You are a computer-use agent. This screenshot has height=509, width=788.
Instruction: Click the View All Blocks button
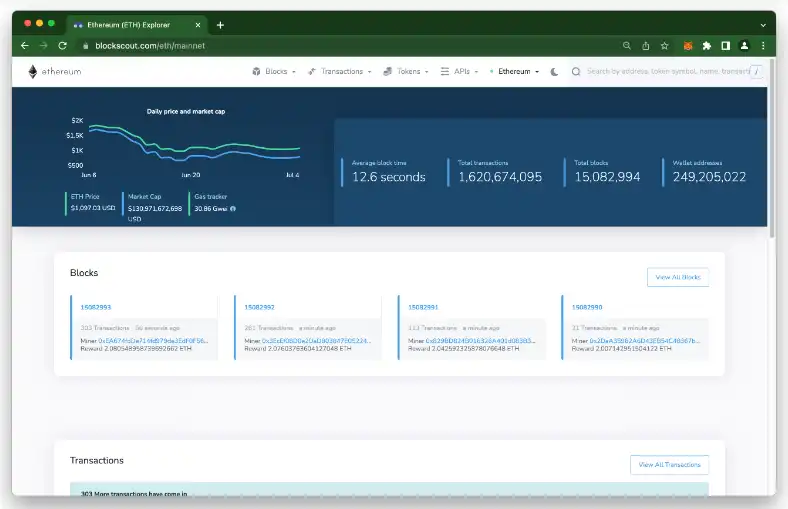point(678,277)
